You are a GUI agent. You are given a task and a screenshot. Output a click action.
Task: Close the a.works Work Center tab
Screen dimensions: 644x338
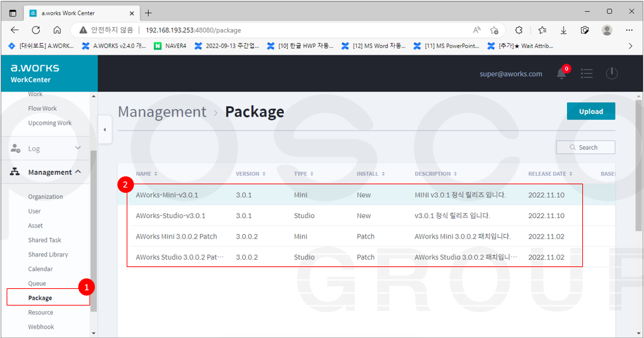[x=132, y=13]
